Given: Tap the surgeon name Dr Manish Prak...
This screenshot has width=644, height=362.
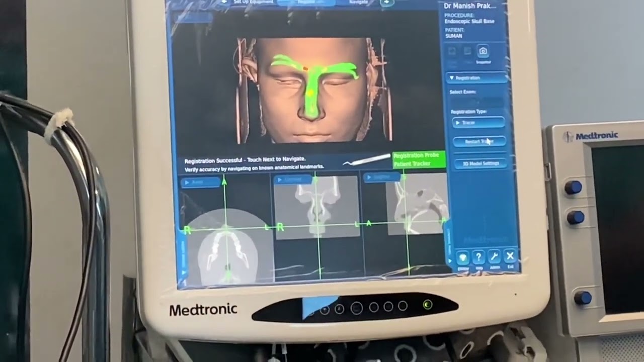Looking at the screenshot, I should click(x=470, y=6).
